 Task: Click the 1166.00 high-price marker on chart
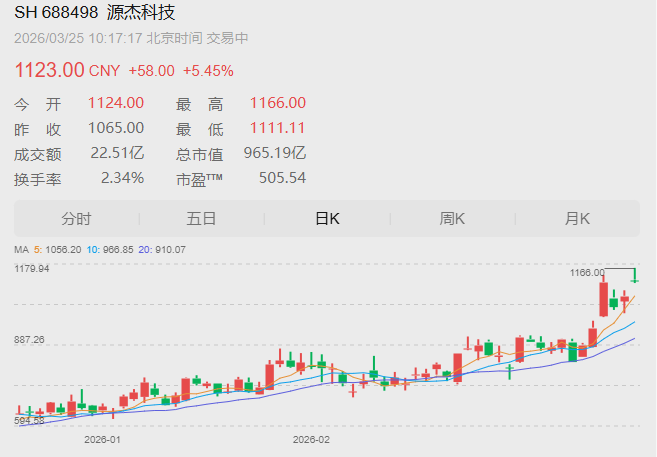click(x=586, y=272)
